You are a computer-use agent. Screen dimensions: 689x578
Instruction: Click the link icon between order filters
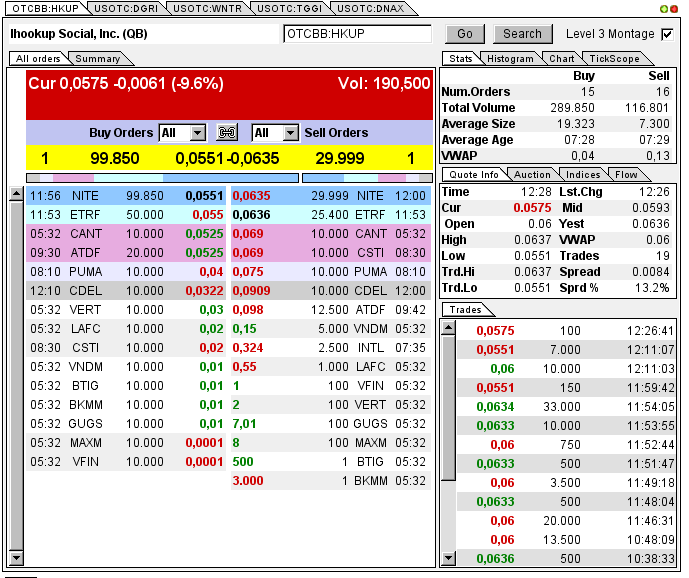point(227,133)
